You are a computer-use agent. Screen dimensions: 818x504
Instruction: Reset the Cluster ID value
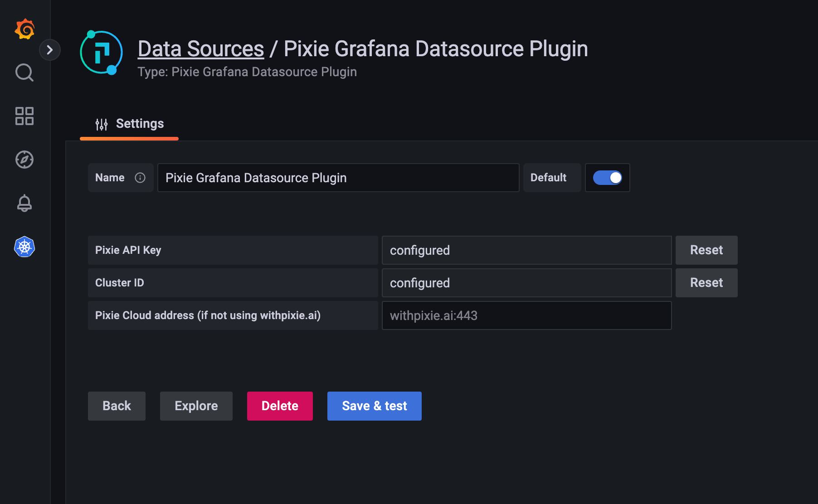(706, 283)
